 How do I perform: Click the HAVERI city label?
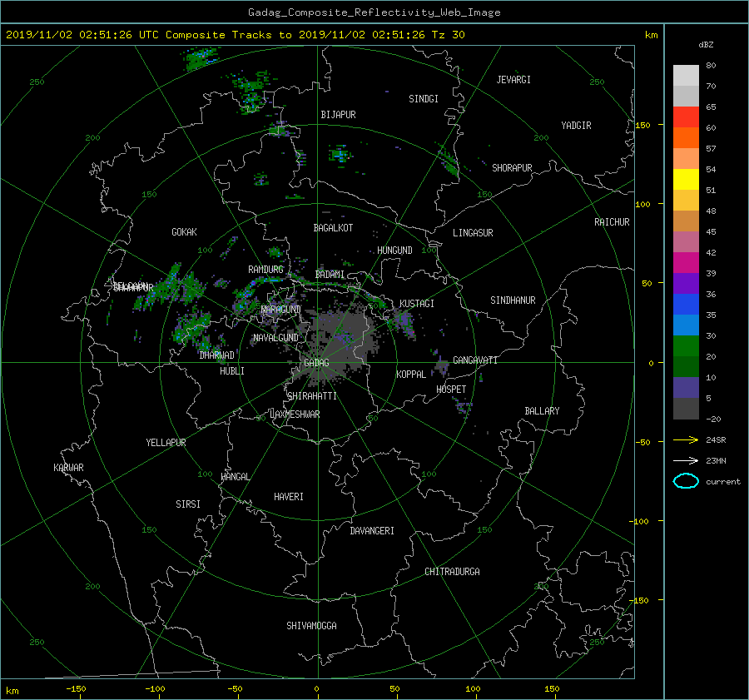[289, 497]
